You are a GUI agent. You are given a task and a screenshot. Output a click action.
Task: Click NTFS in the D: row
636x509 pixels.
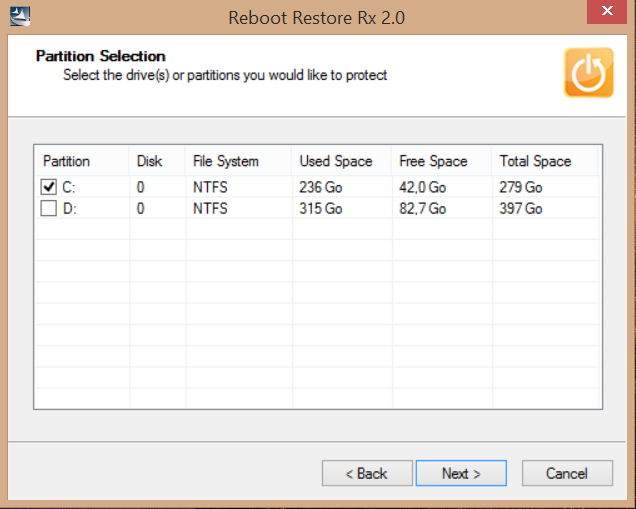click(210, 208)
